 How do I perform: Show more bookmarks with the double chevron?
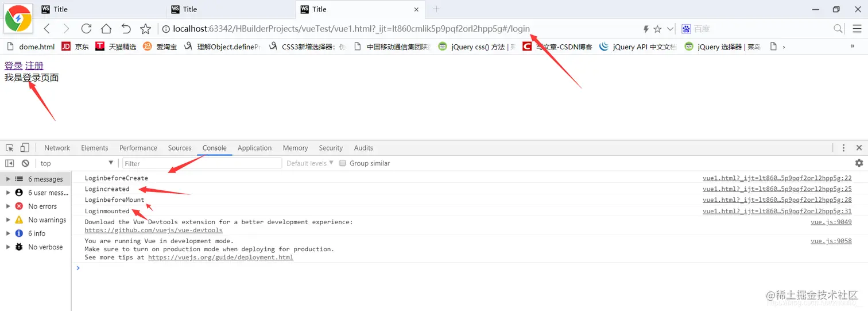[x=852, y=47]
